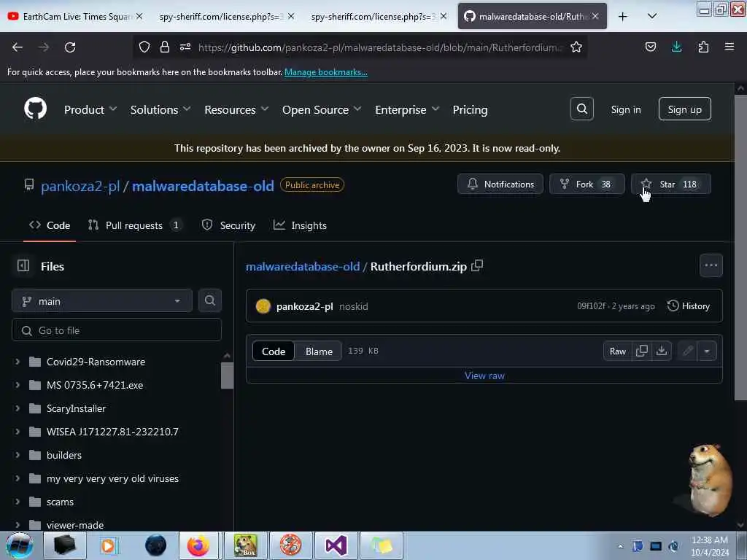Click the site permissions icon in address bar

coord(185,47)
